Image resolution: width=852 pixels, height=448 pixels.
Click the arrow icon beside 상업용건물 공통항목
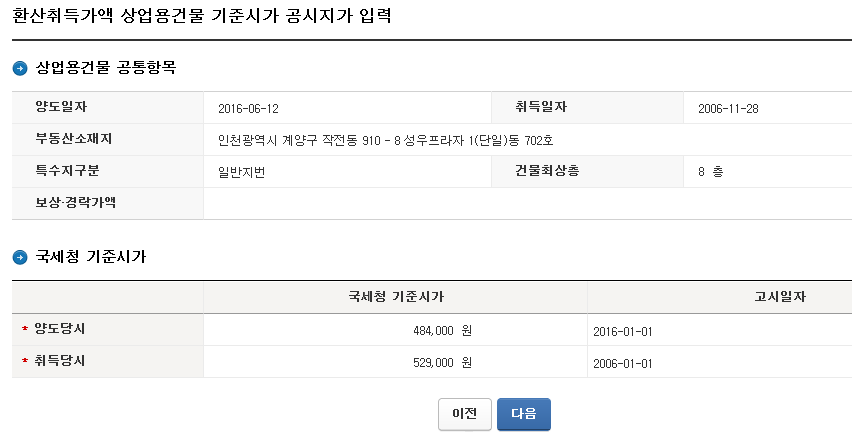(20, 69)
